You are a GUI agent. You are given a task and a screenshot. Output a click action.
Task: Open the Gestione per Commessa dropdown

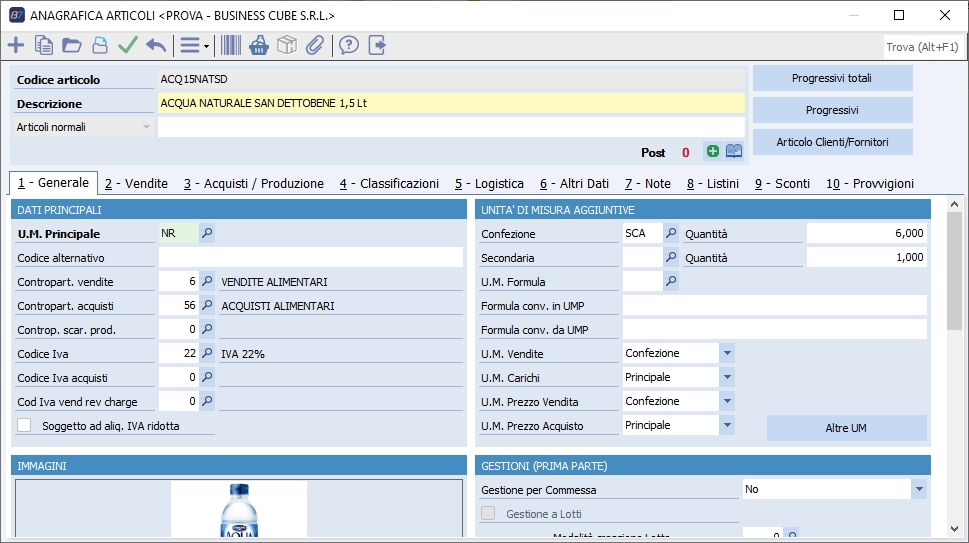point(918,490)
